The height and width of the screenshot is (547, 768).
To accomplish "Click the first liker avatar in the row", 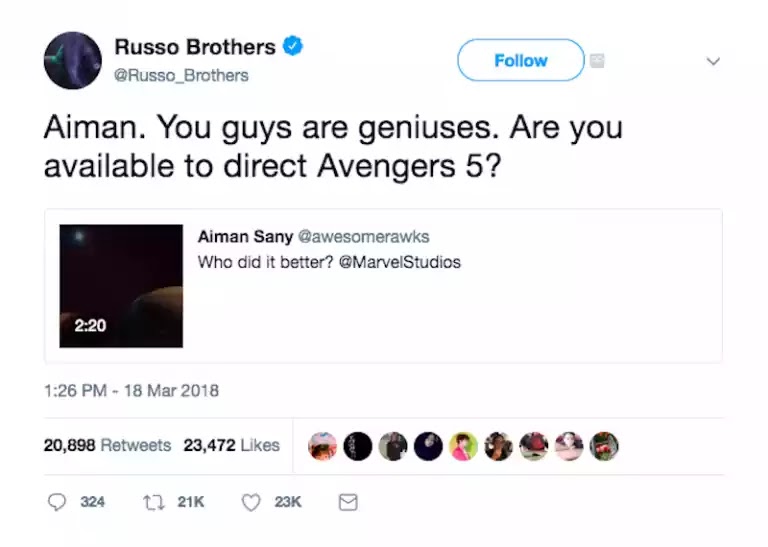I will (x=322, y=446).
